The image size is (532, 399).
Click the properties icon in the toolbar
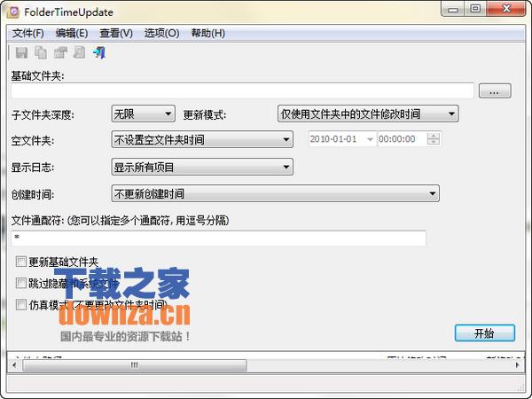pyautogui.click(x=60, y=52)
